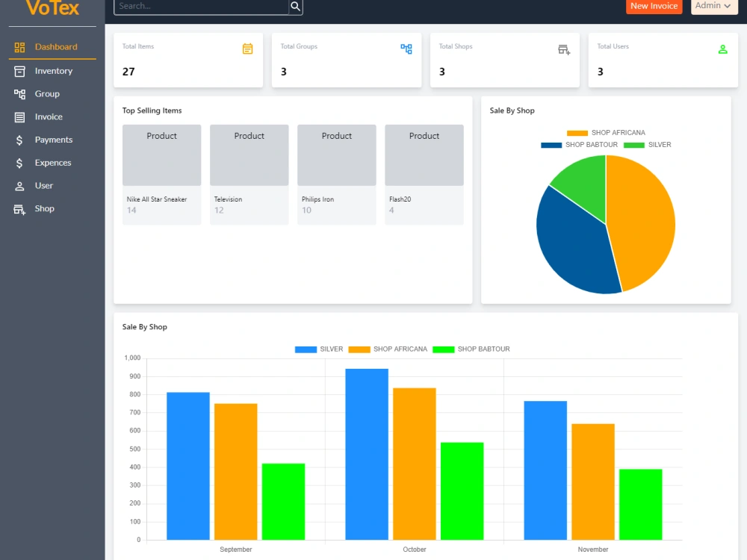Image resolution: width=747 pixels, height=560 pixels.
Task: Click the September SHOP BABTOUR green bar
Action: click(x=283, y=502)
